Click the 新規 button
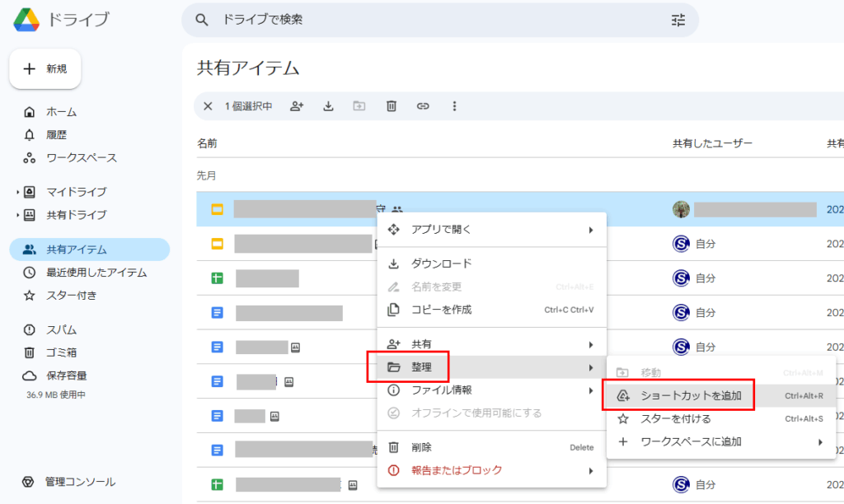Viewport: 844px width, 504px height. tap(45, 69)
